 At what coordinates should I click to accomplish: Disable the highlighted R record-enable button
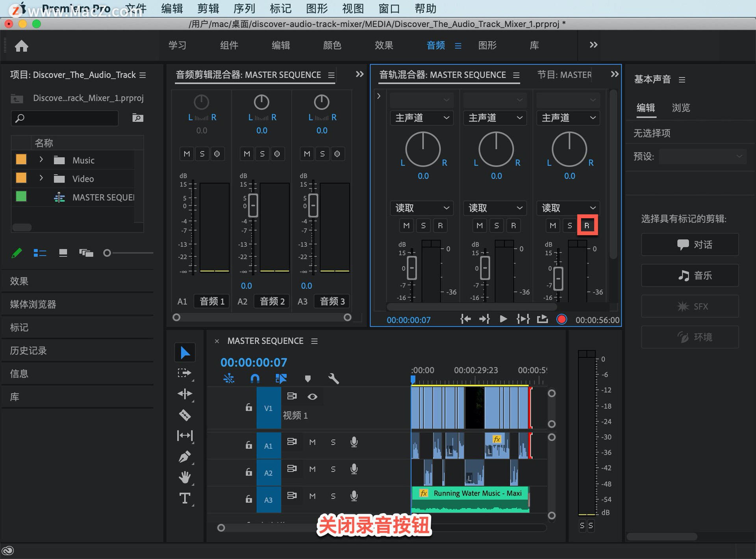pyautogui.click(x=587, y=225)
